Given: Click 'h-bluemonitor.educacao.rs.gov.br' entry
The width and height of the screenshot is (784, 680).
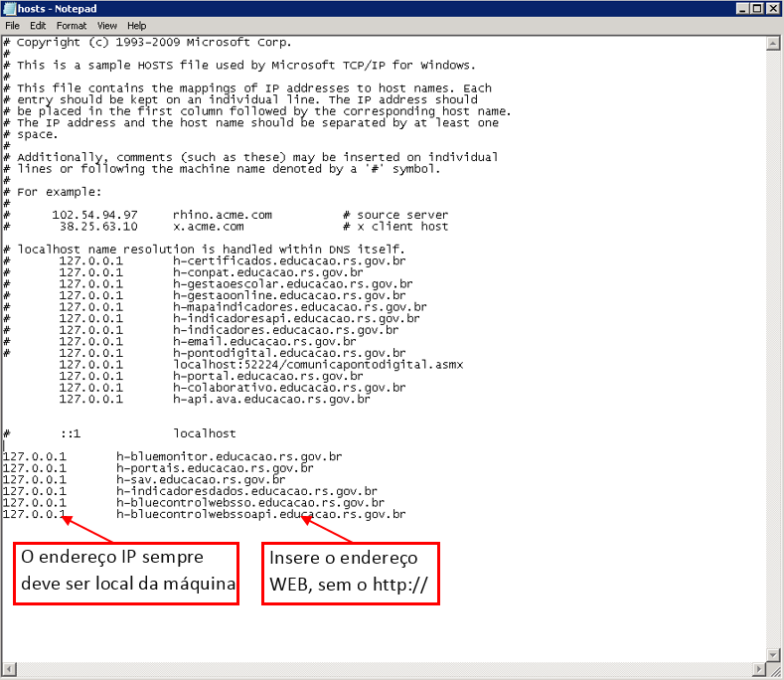Looking at the screenshot, I should point(230,457).
